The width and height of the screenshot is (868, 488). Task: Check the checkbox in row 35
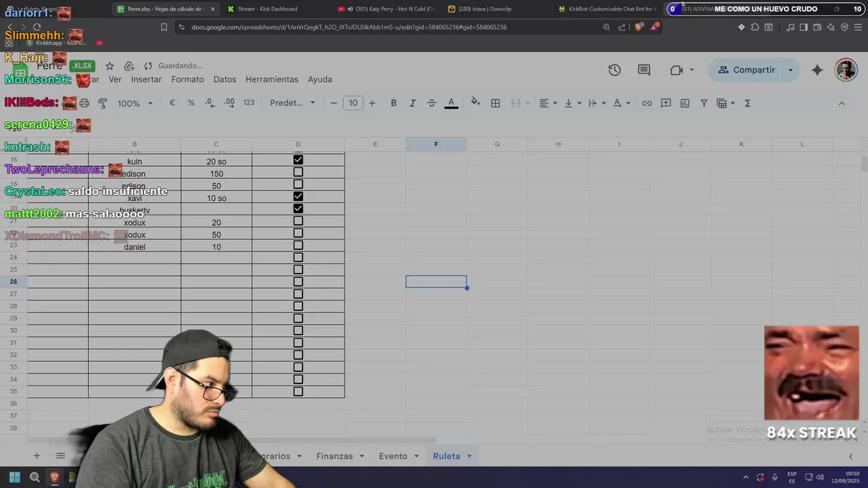click(298, 392)
